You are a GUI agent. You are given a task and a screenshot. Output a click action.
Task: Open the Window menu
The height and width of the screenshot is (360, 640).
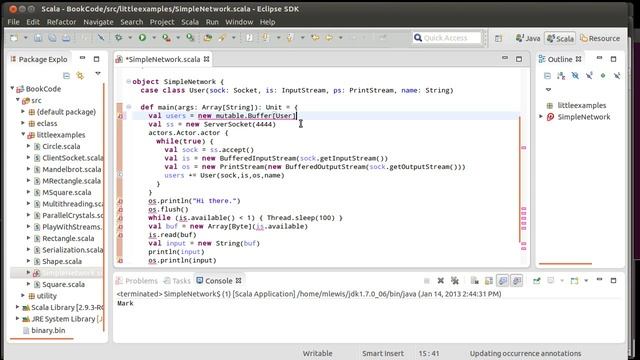pyautogui.click(x=239, y=22)
